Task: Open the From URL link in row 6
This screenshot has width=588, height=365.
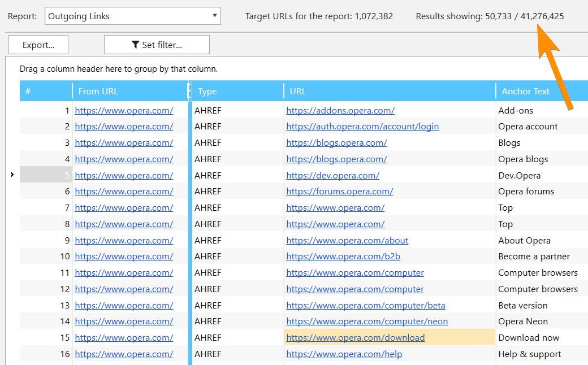Action: [124, 192]
